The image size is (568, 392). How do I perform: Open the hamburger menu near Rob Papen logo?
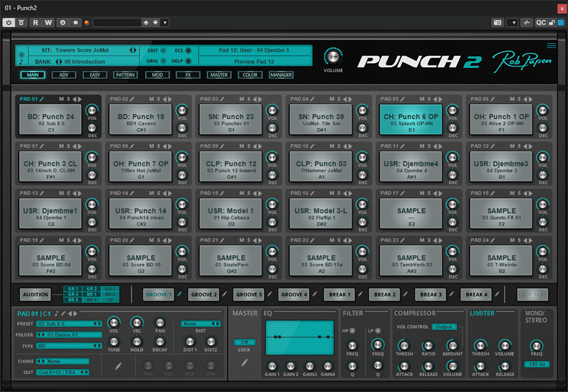point(551,46)
